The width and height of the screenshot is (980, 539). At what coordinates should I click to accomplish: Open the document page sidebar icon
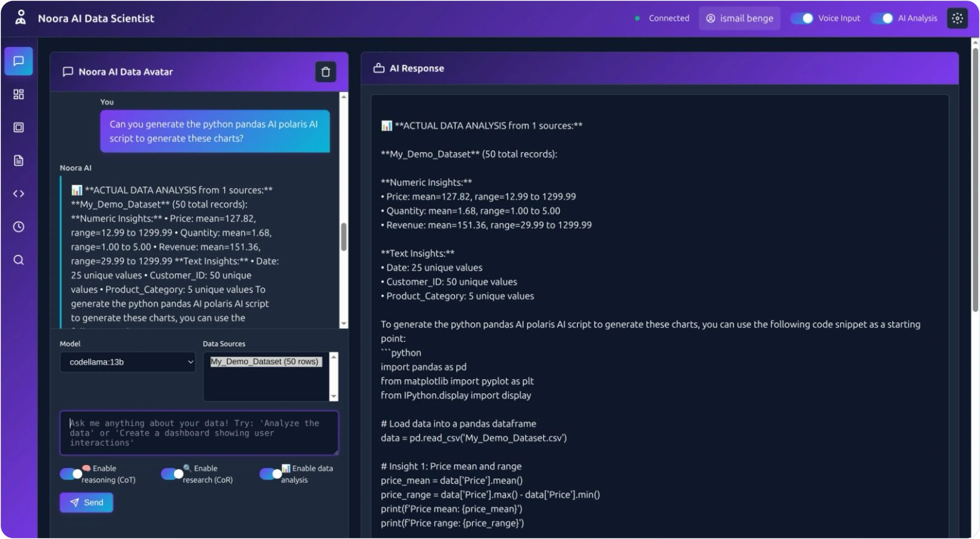pos(19,160)
